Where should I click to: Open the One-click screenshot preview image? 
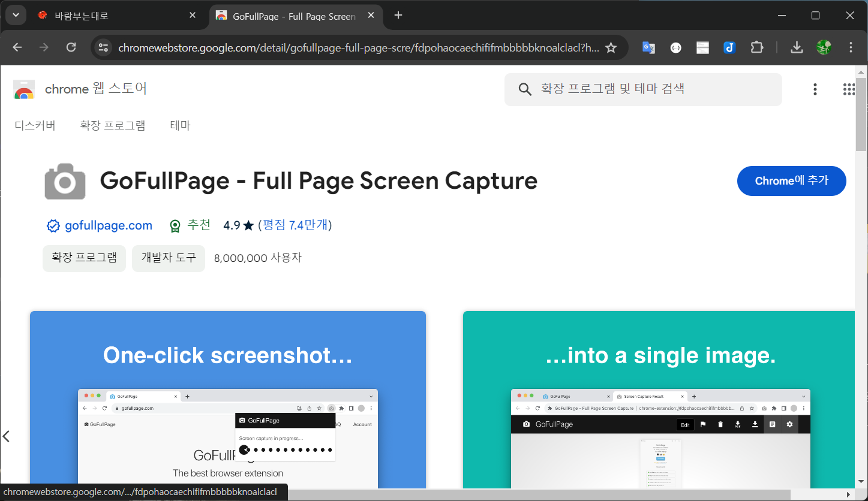point(228,400)
